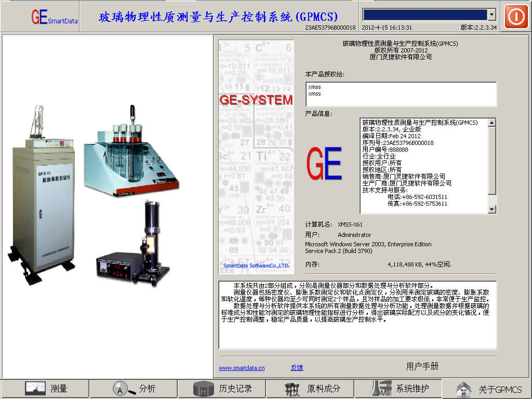Click the 用户编号:888888 line
The image size is (532, 399).
pos(385,150)
